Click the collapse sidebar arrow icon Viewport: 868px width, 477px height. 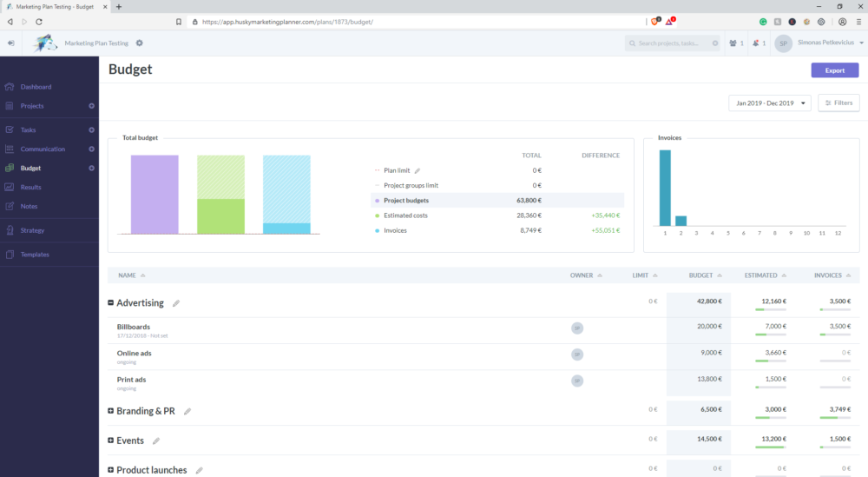tap(10, 43)
